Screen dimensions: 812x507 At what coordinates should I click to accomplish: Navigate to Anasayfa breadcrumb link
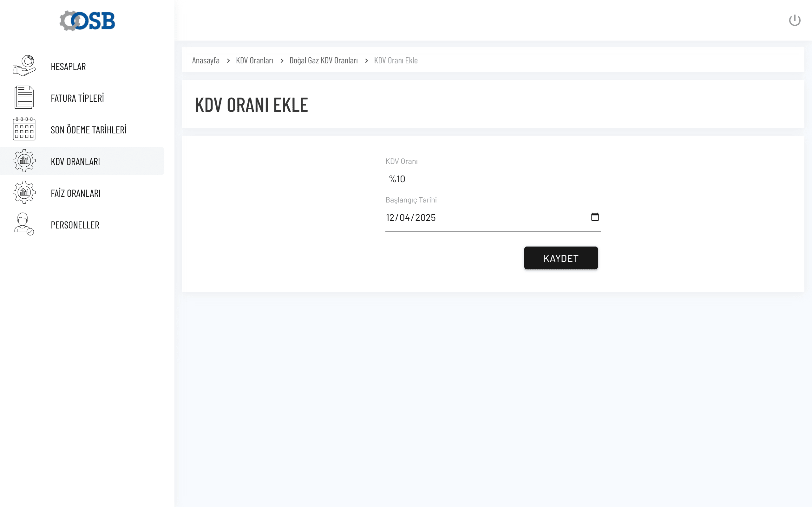(x=206, y=60)
